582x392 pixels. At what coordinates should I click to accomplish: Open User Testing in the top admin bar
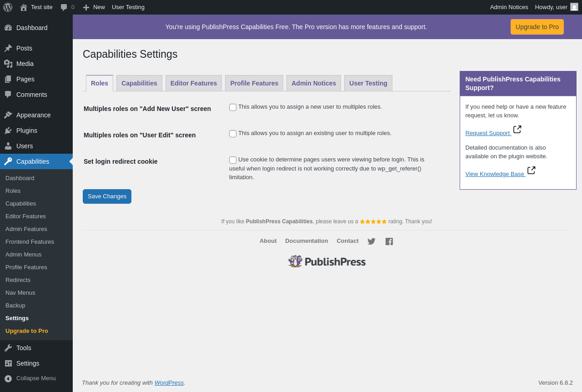(128, 7)
